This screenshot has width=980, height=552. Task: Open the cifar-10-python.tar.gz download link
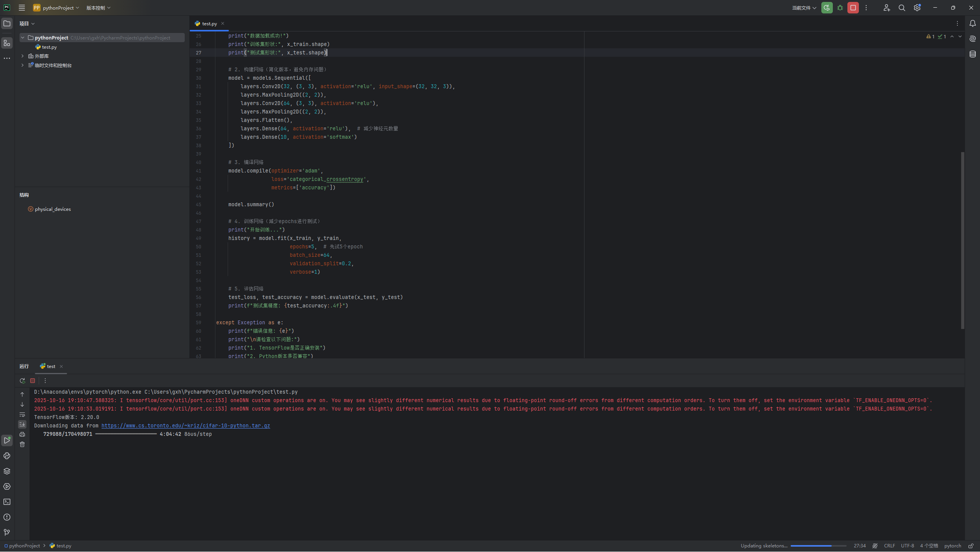(185, 426)
